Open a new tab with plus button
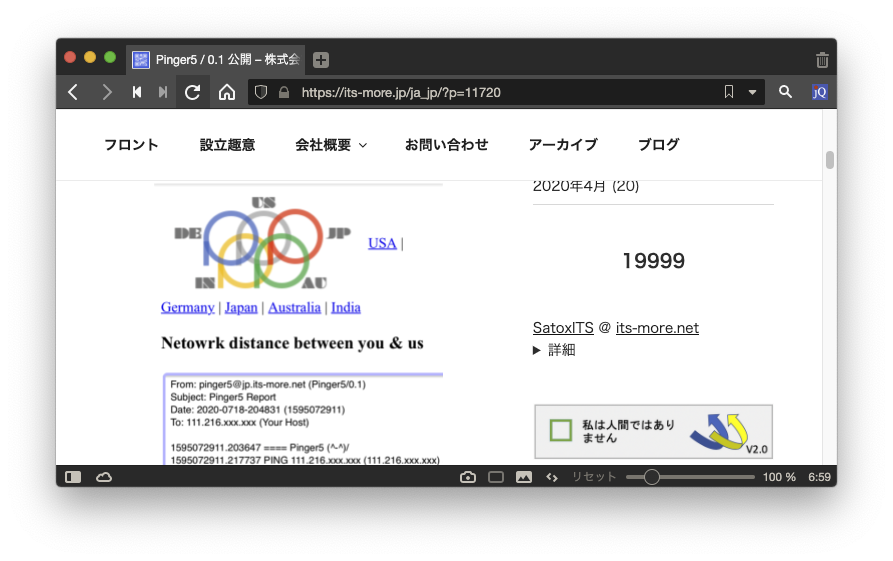The image size is (893, 561). (x=321, y=60)
